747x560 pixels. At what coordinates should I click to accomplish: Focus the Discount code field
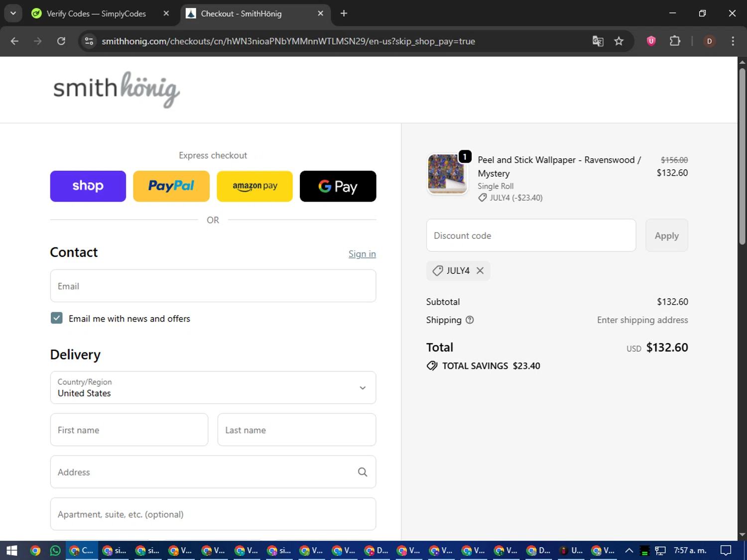(x=531, y=235)
